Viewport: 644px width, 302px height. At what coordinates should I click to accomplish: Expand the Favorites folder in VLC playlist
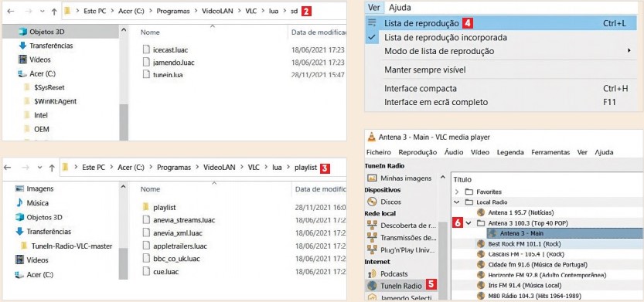pyautogui.click(x=457, y=192)
